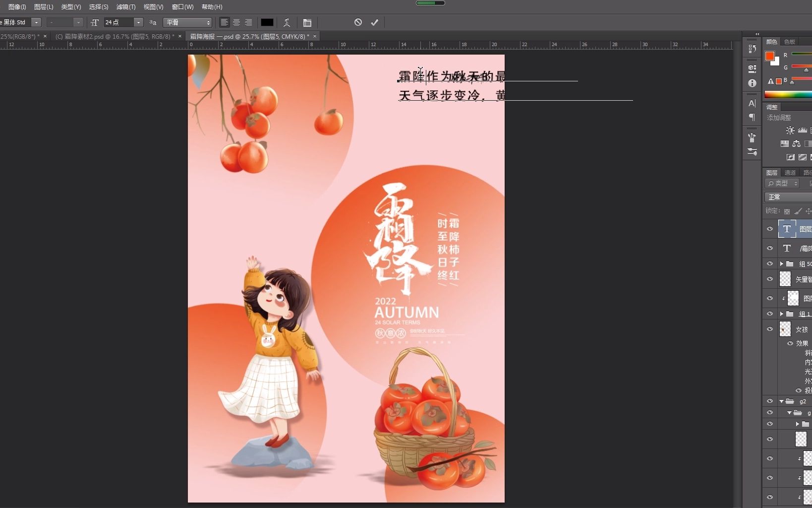Commit current text edits checkmark

coord(374,22)
